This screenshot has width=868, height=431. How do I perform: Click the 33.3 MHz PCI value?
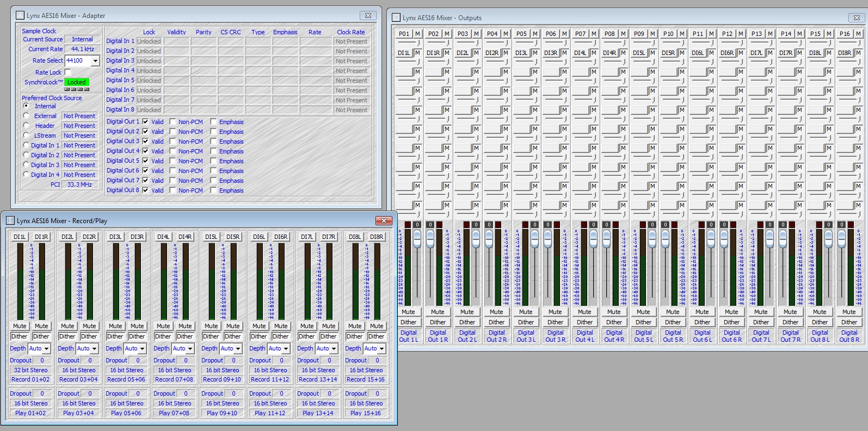pos(79,184)
